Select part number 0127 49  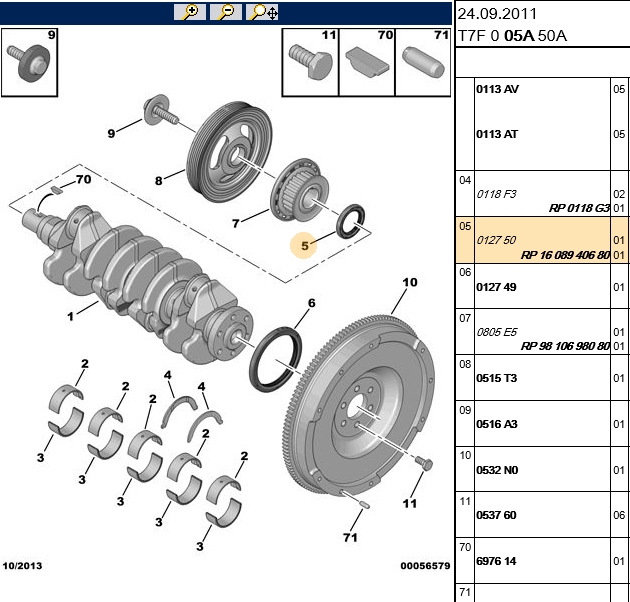[x=496, y=287]
